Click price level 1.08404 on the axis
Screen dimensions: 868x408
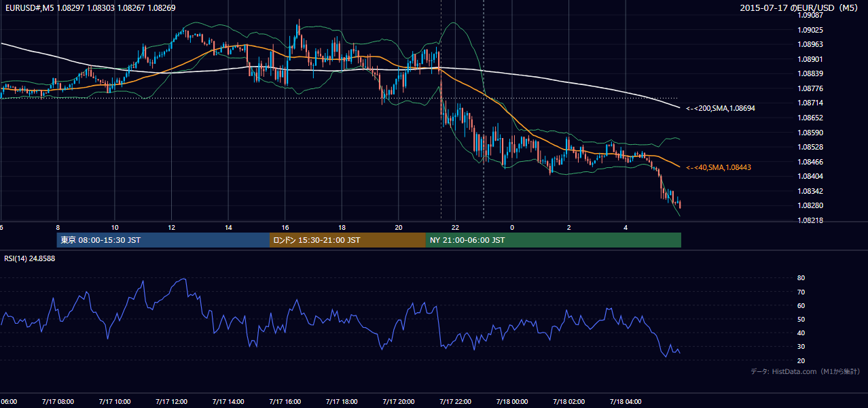tap(811, 176)
